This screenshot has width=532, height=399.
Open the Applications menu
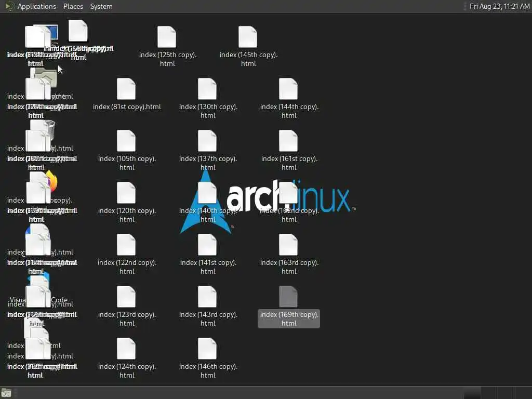37,6
